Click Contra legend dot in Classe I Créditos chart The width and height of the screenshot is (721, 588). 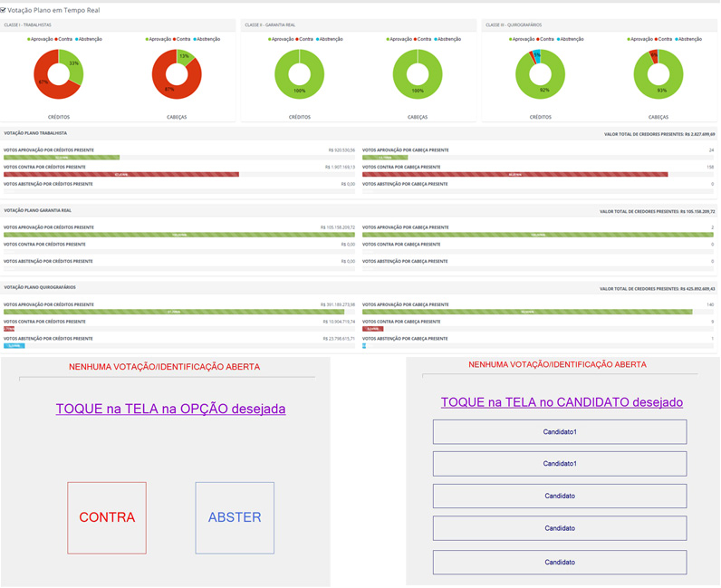coord(56,40)
